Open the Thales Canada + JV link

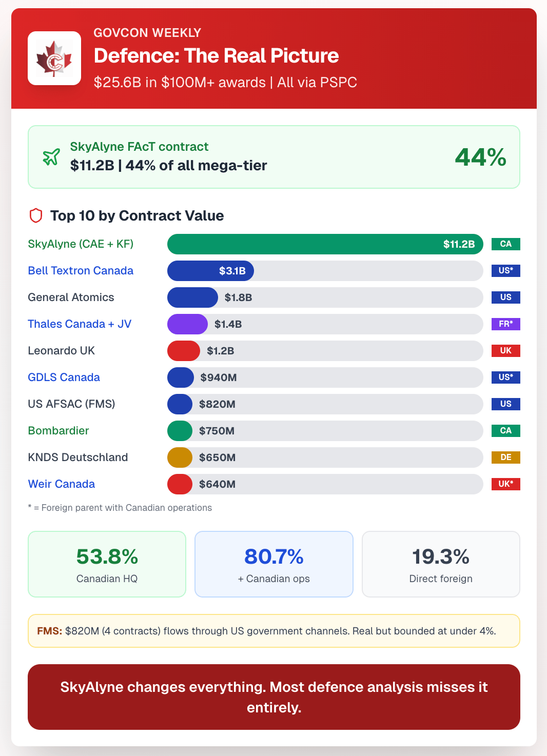pyautogui.click(x=80, y=324)
